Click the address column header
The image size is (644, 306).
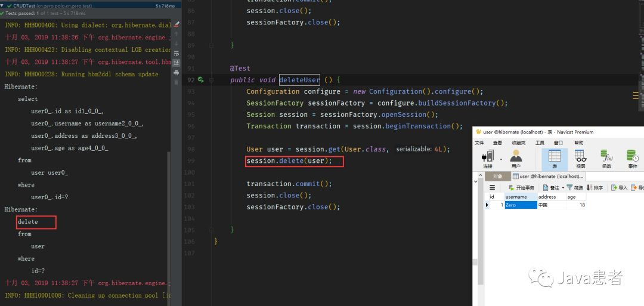(x=552, y=197)
